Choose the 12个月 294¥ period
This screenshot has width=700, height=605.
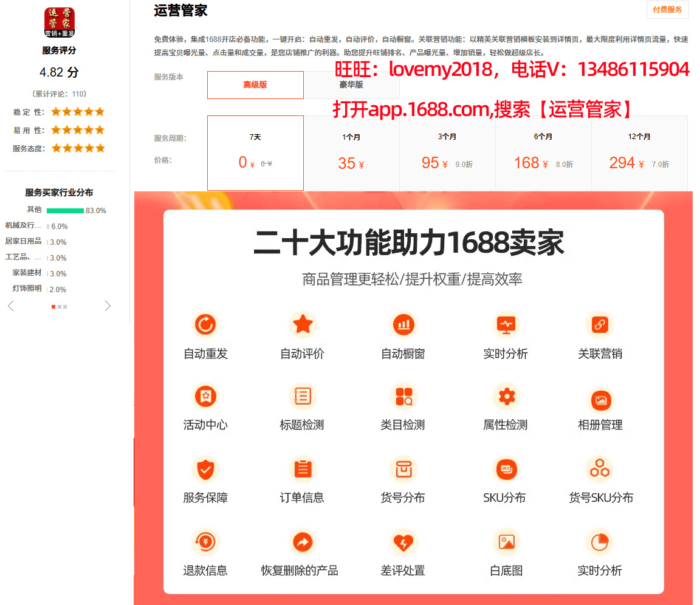point(639,153)
